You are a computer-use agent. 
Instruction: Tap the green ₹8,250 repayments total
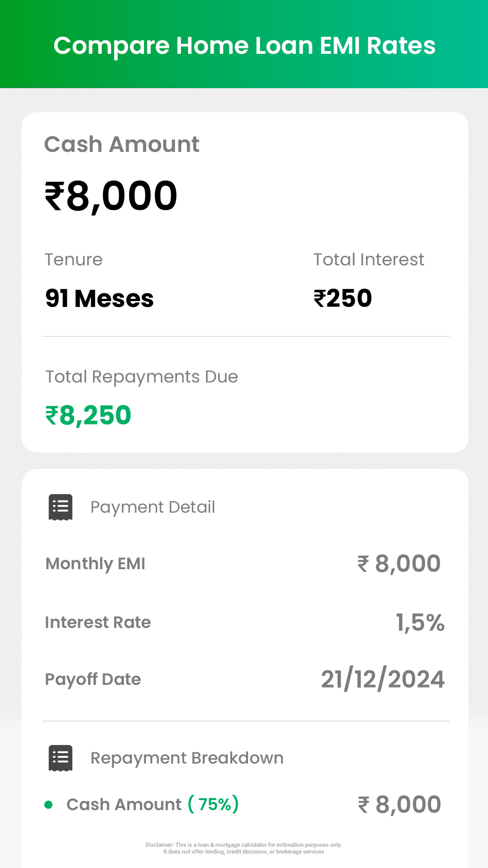tap(88, 415)
